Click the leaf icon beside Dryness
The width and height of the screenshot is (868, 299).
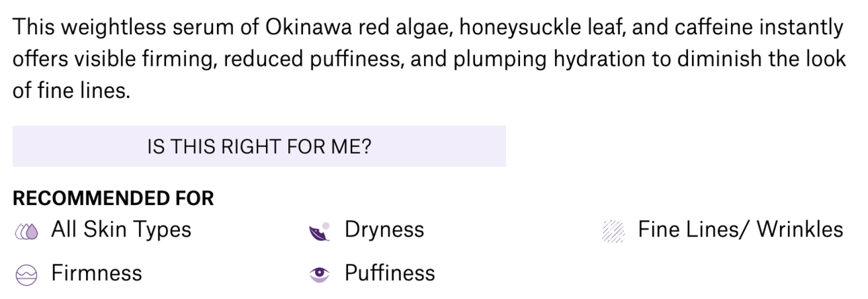[319, 231]
